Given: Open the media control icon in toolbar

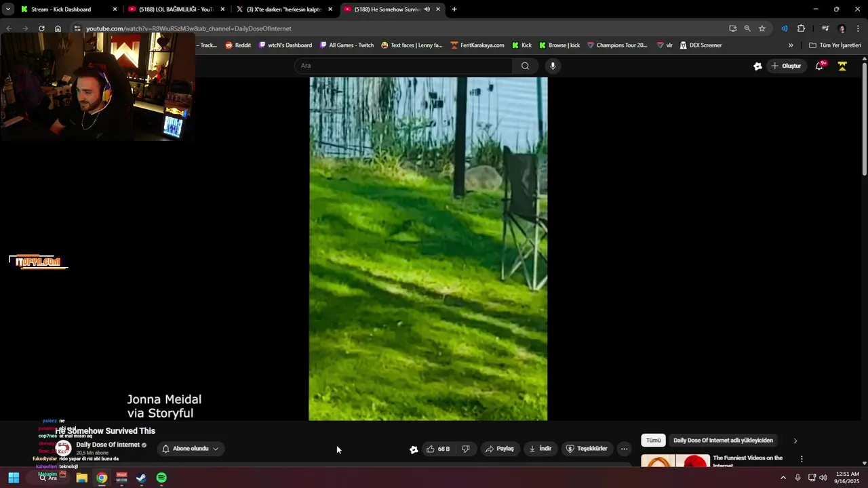Looking at the screenshot, I should 825,28.
